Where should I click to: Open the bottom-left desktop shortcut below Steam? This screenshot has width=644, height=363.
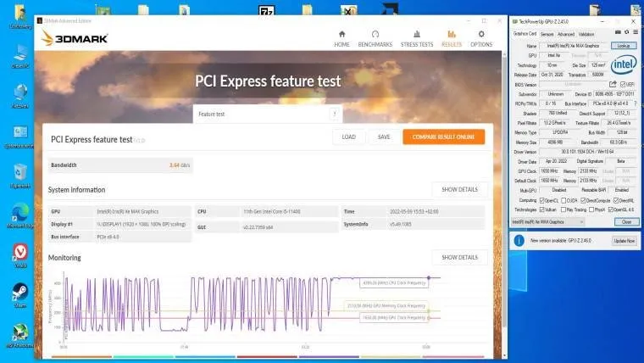pyautogui.click(x=19, y=335)
